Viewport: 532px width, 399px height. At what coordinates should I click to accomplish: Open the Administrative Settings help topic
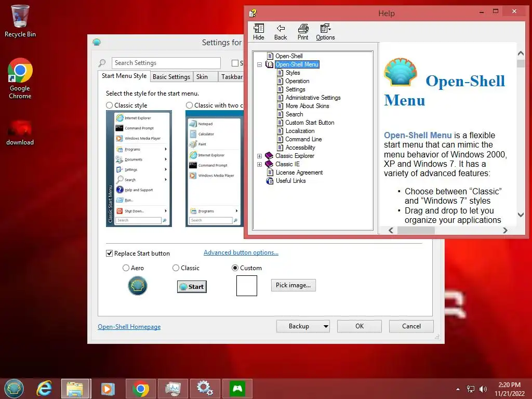coord(313,98)
